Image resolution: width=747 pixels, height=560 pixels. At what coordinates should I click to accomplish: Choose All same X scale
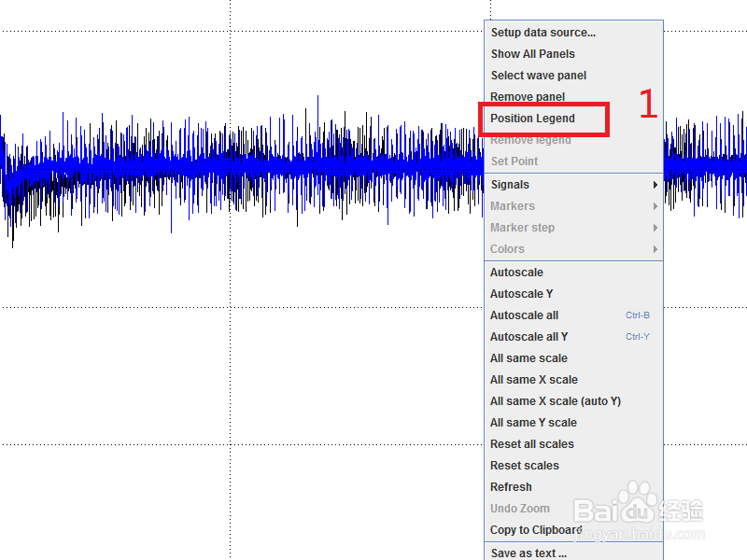573,379
